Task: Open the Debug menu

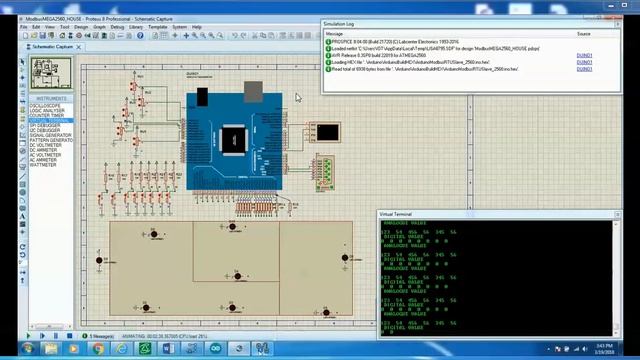Action: click(x=117, y=27)
